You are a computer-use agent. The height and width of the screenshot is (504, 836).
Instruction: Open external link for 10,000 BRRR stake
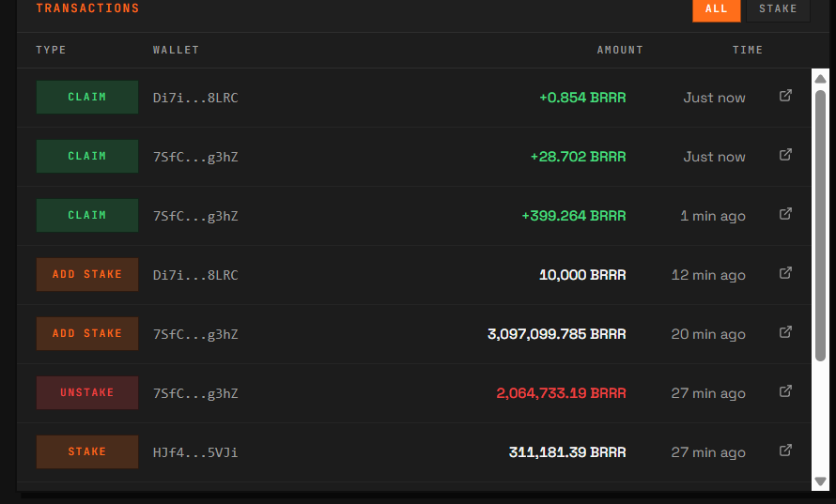[785, 273]
